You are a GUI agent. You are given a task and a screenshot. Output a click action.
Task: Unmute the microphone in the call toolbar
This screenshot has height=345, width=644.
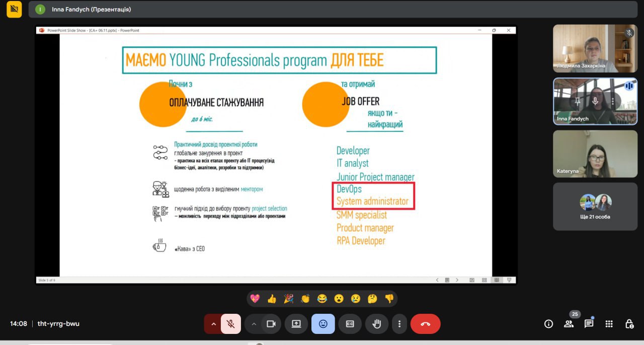pyautogui.click(x=231, y=324)
